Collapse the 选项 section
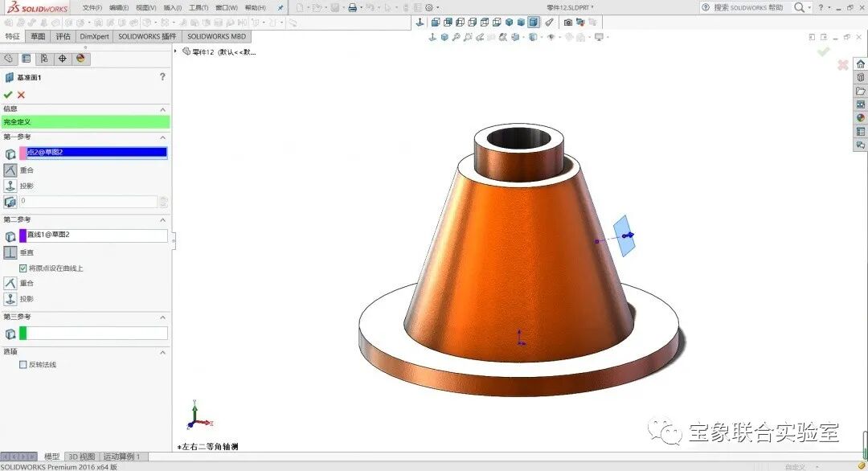Image resolution: width=868 pixels, height=471 pixels. tap(162, 353)
